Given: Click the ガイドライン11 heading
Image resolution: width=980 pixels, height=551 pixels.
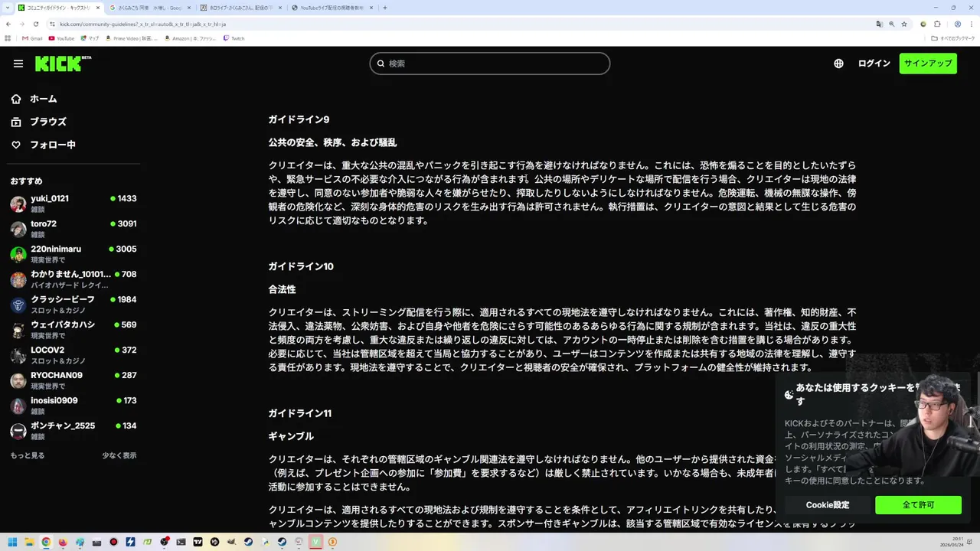Looking at the screenshot, I should 299,413.
